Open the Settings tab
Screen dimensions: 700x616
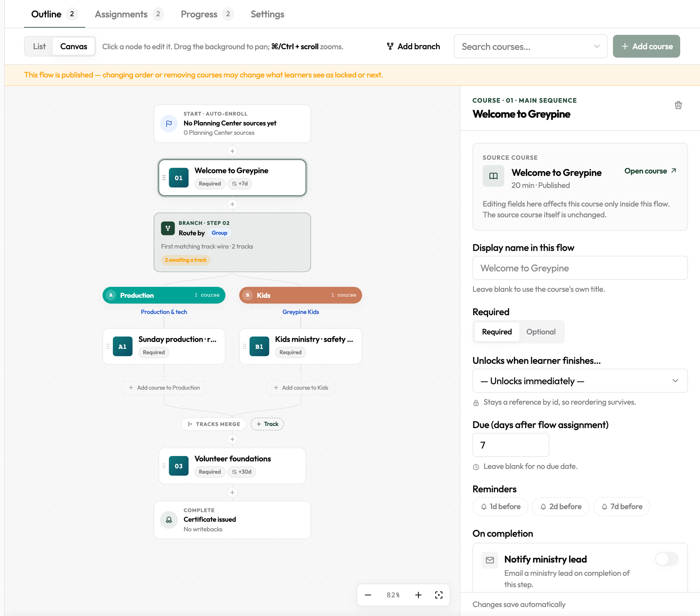pos(267,14)
